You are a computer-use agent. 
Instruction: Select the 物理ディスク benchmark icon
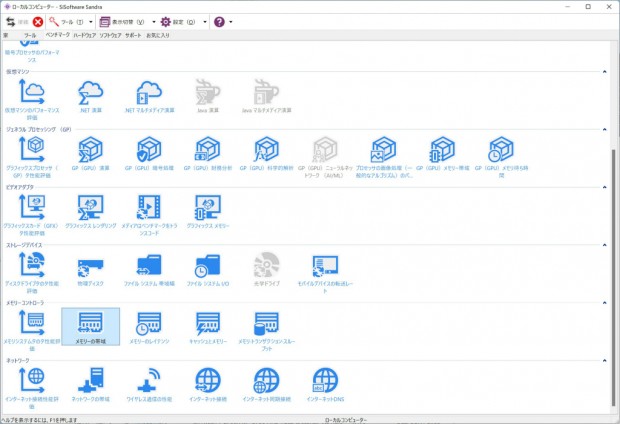click(x=91, y=266)
